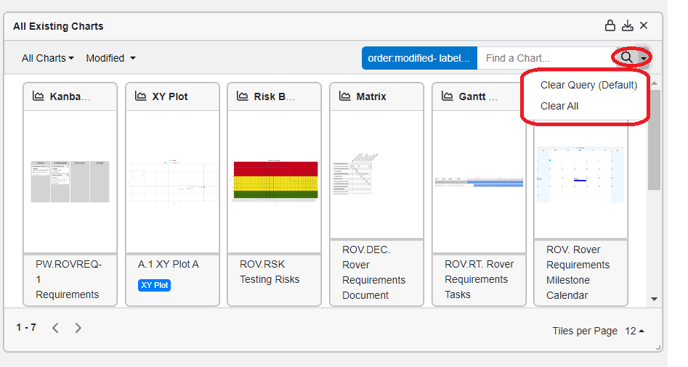Click the Matrix tile title

tap(371, 97)
